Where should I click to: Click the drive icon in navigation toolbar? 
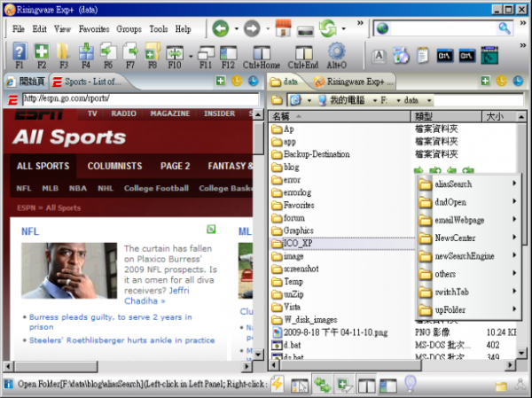pyautogui.click(x=305, y=31)
